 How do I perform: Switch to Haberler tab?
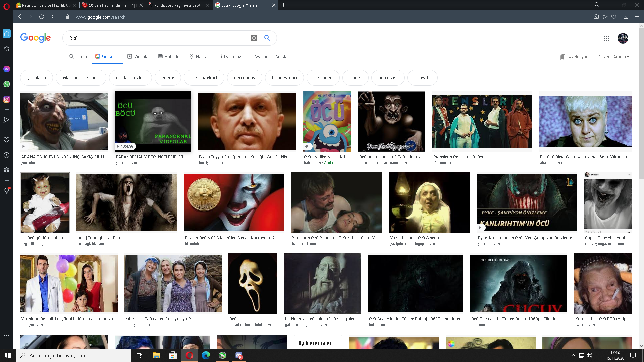169,56
